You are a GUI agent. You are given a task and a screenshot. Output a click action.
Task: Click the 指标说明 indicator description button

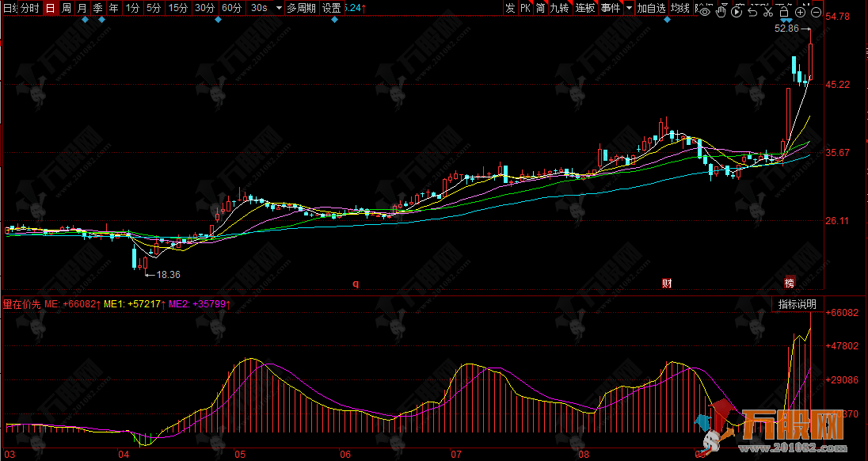coord(796,304)
